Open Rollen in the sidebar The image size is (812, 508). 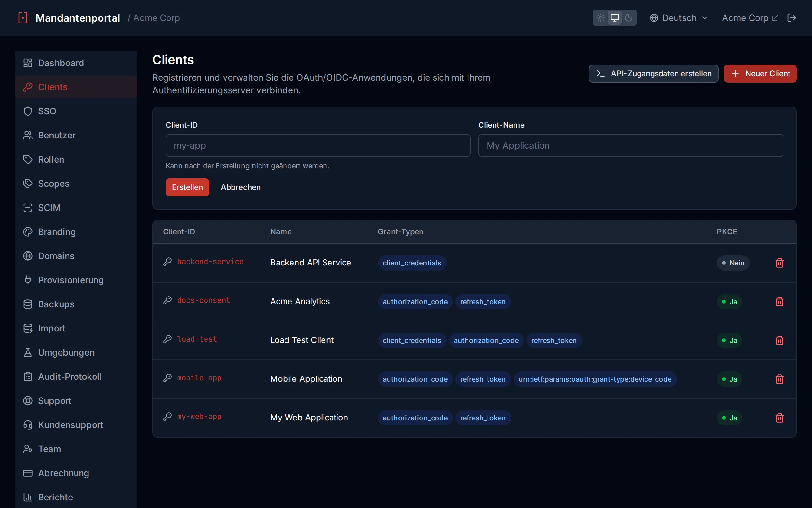coord(76,159)
